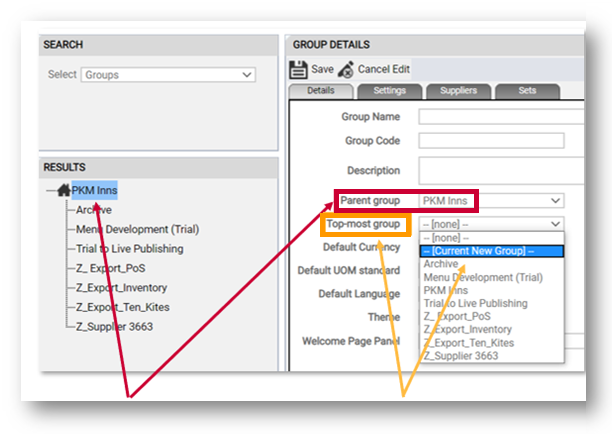
Task: Choose Z_Supplier 3663 in the dropdown list
Action: click(492, 356)
